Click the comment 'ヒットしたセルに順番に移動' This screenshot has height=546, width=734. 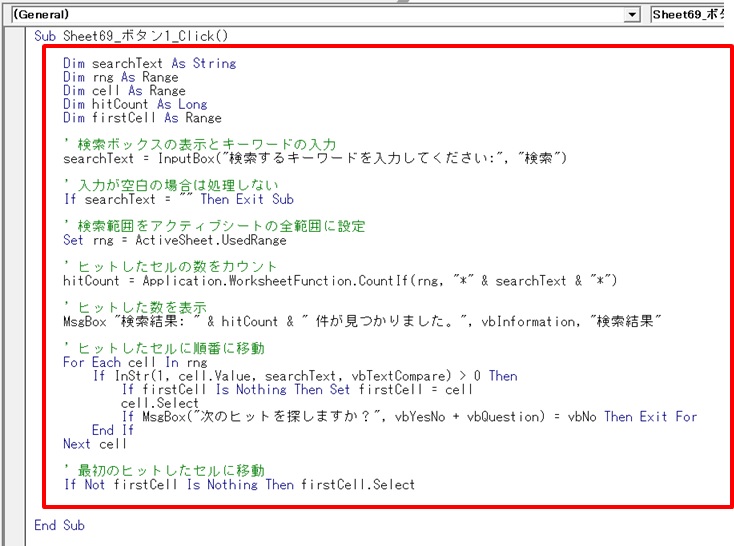pyautogui.click(x=164, y=348)
